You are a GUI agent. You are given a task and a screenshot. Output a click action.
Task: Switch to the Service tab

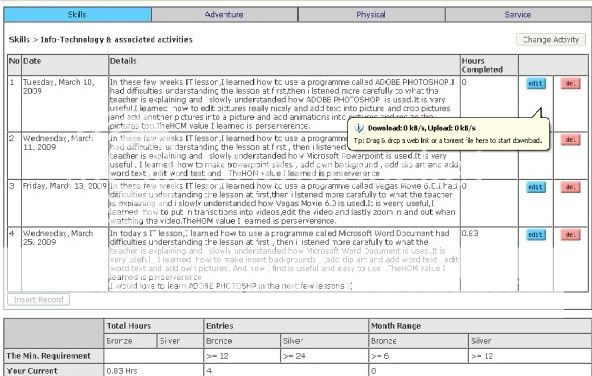click(518, 15)
